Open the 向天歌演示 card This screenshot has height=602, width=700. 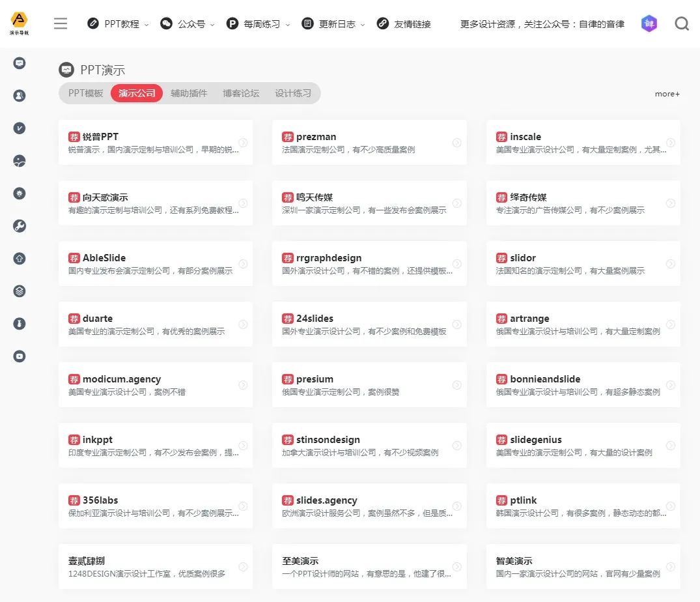tap(156, 203)
